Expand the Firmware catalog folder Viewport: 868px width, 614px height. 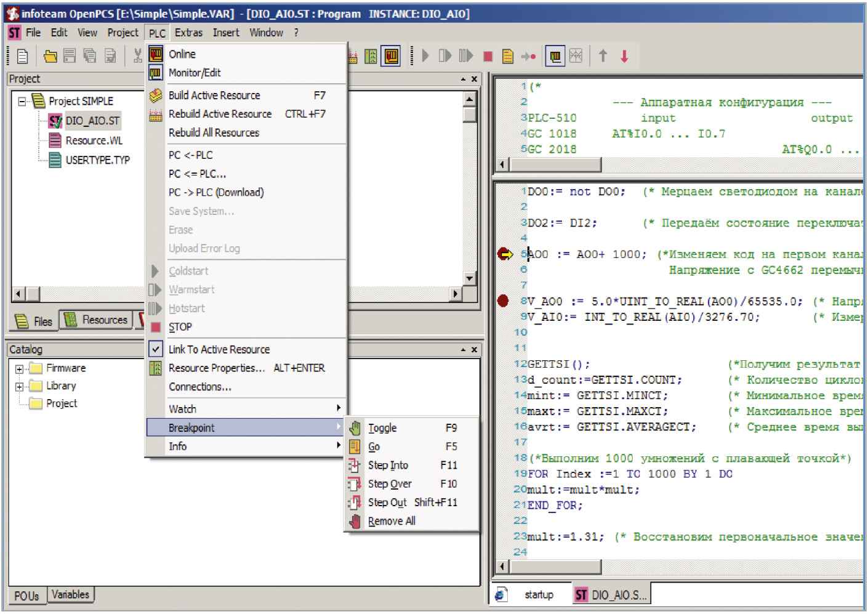point(20,369)
